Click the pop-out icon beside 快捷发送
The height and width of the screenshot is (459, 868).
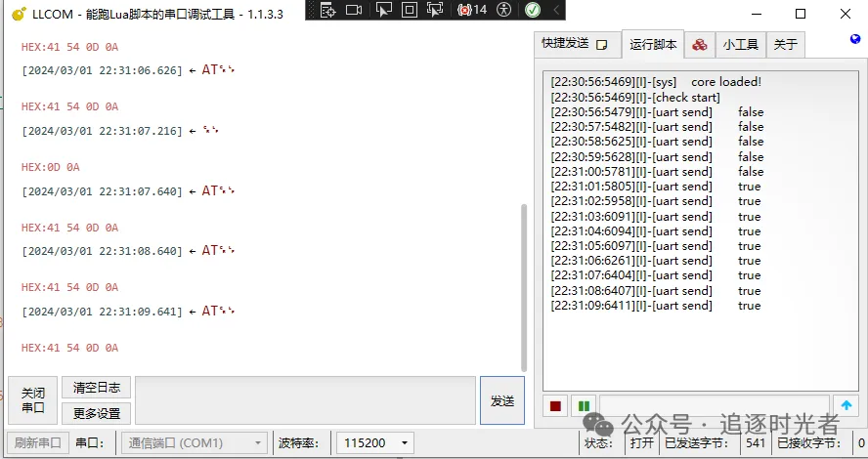coord(602,45)
